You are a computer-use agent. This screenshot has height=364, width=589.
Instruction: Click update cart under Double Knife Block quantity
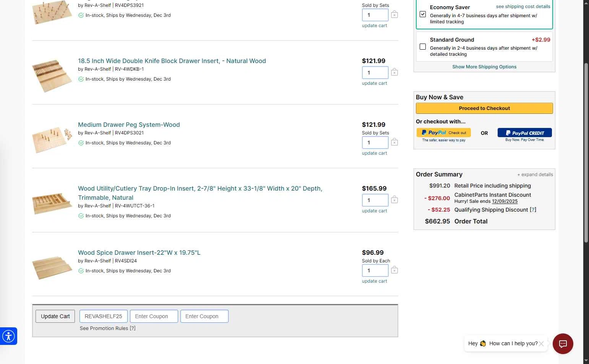pos(375,83)
